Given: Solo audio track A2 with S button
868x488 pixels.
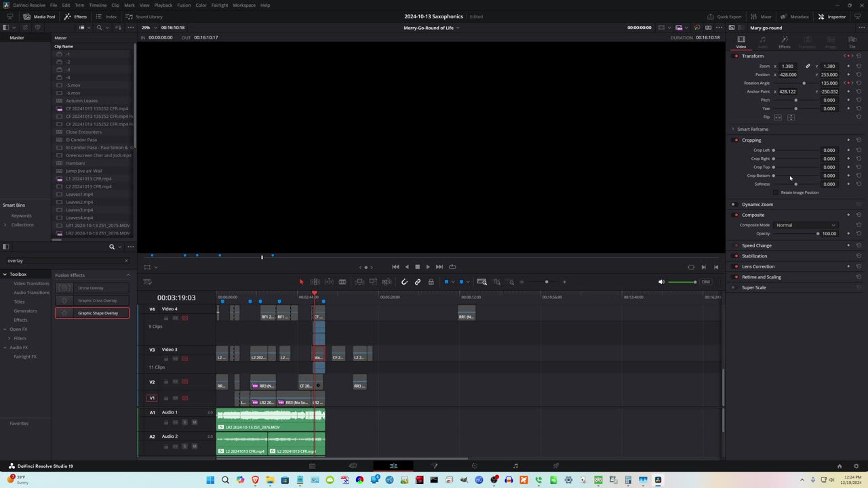Looking at the screenshot, I should click(184, 447).
